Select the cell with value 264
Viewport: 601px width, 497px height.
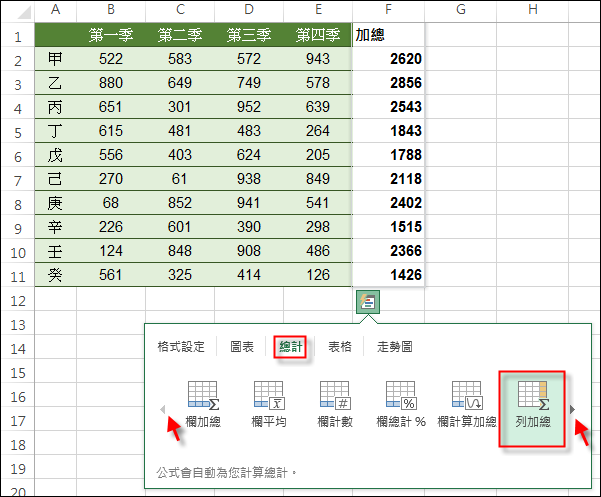tap(318, 131)
